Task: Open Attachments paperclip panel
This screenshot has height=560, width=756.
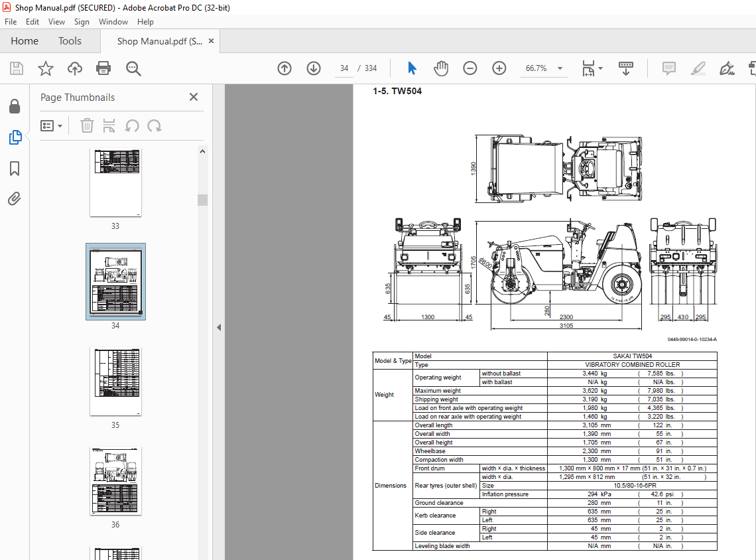Action: click(x=15, y=199)
